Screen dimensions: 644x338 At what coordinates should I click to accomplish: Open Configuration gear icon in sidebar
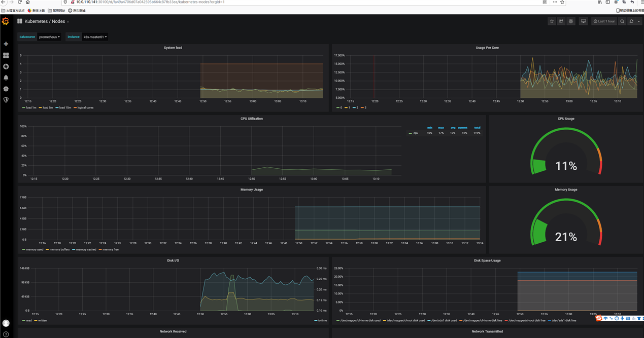coord(6,89)
